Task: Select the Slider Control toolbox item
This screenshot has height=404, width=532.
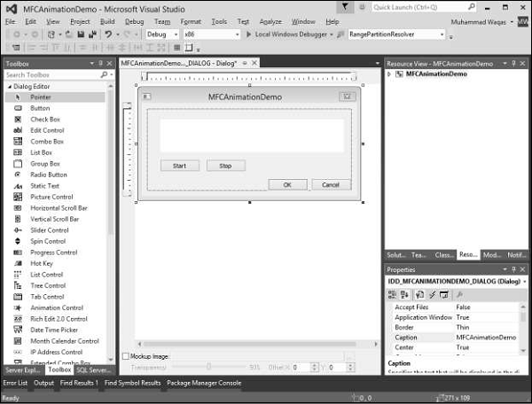Action: coord(55,230)
